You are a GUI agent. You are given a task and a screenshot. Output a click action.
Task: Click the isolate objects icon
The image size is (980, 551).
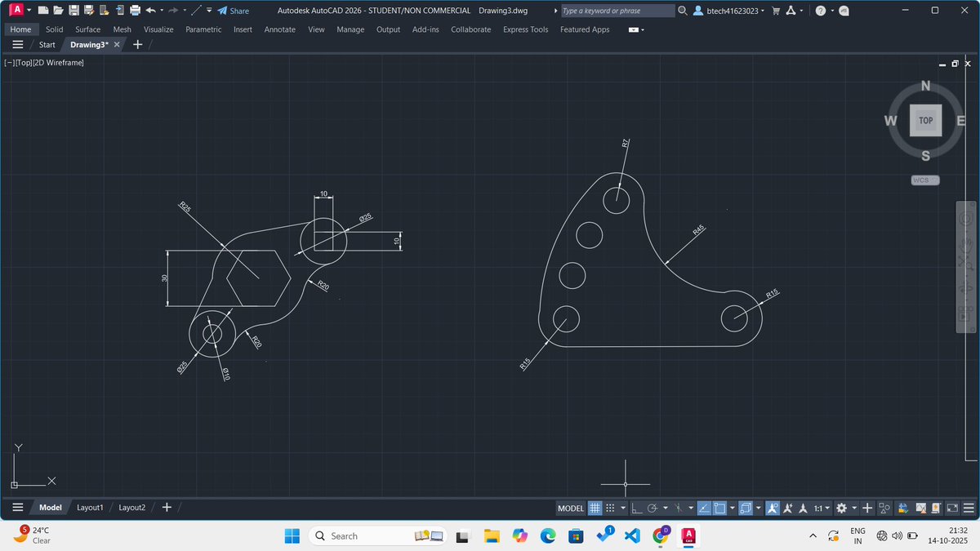coord(884,508)
